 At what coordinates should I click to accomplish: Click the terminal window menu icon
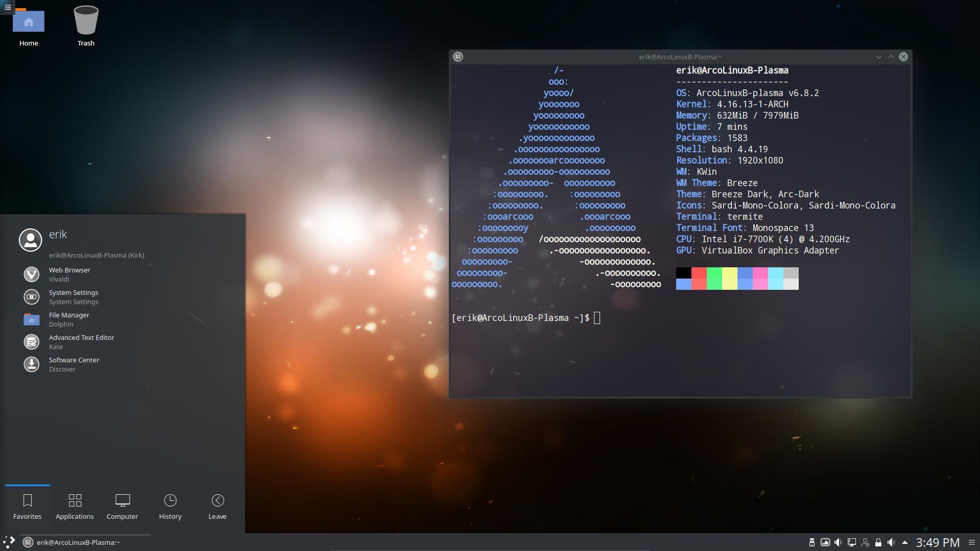click(458, 57)
